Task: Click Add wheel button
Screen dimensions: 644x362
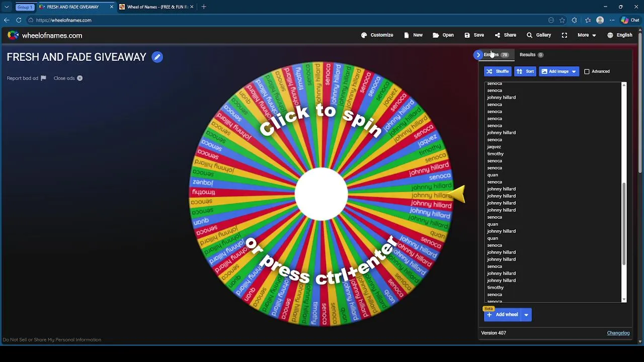Action: (x=502, y=315)
